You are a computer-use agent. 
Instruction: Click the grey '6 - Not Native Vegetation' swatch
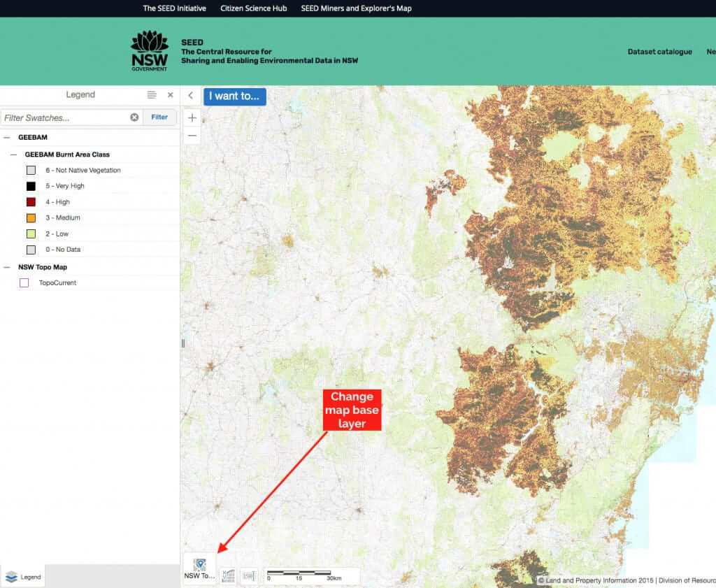click(31, 171)
